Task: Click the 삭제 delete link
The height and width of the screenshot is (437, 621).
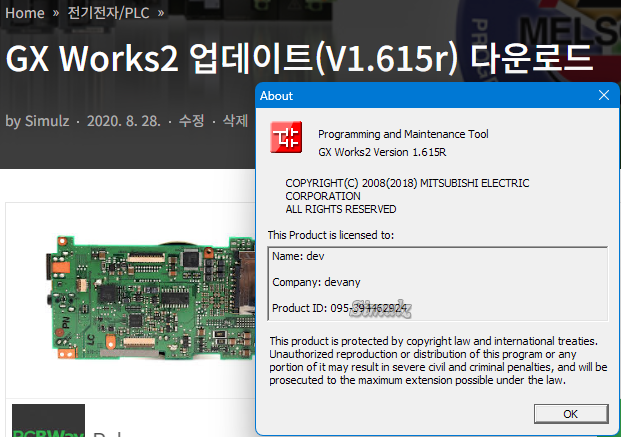Action: [235, 121]
